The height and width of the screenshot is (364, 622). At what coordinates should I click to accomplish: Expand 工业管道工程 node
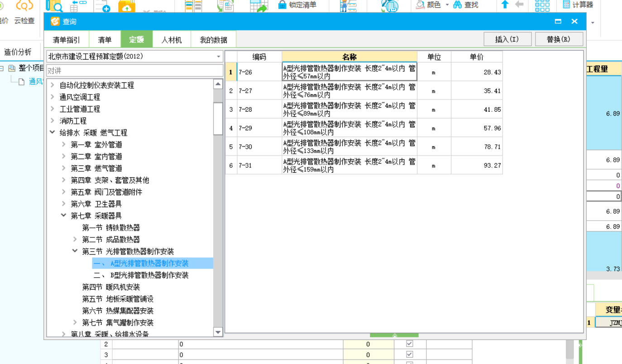coord(53,109)
